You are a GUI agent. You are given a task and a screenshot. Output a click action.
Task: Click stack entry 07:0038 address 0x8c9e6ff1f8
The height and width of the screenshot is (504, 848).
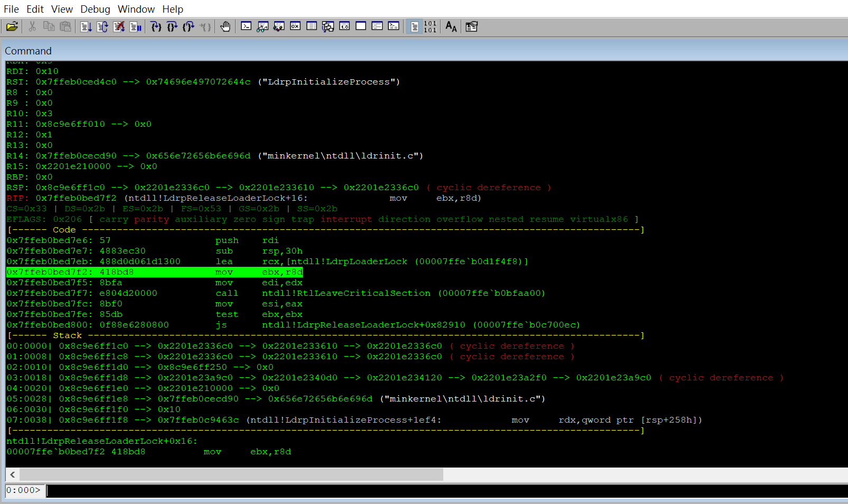coord(94,420)
